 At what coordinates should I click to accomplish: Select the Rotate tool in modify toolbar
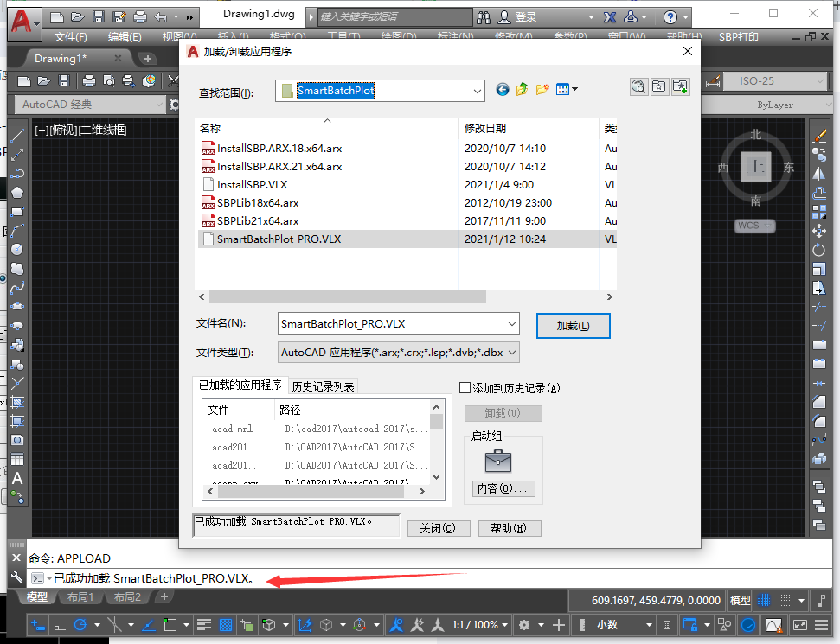click(x=819, y=250)
